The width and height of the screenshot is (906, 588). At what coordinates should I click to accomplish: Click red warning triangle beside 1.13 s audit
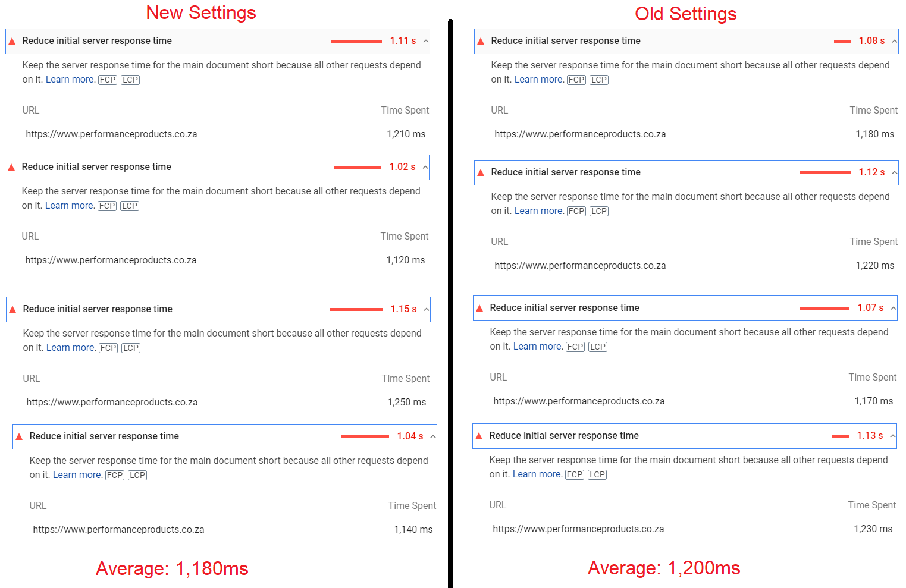coord(479,436)
